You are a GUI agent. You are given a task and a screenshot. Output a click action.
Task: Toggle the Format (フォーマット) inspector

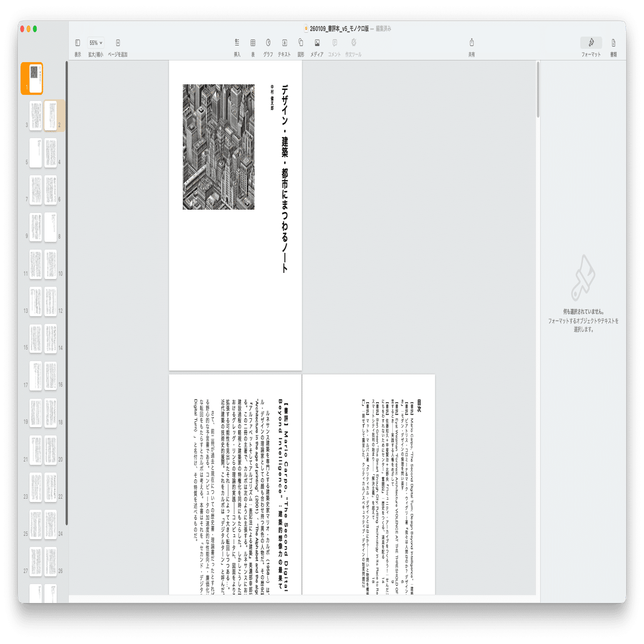click(x=590, y=42)
